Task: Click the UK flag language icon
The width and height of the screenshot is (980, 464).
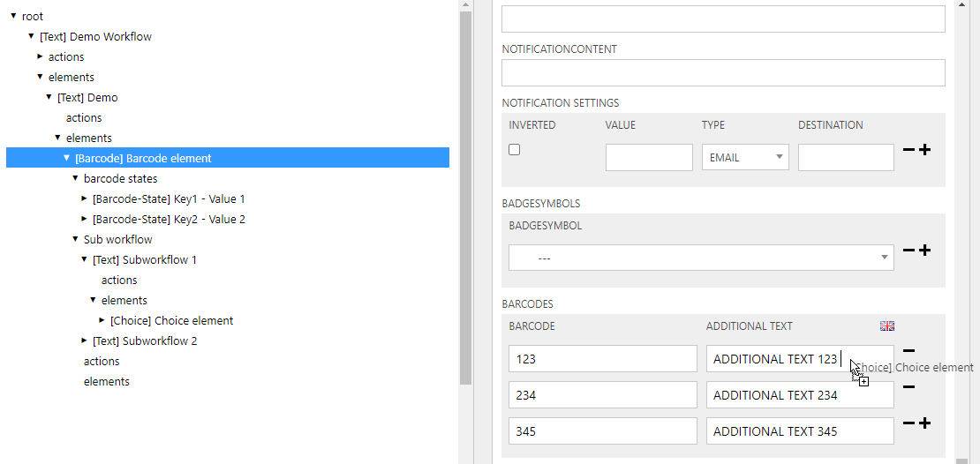Action: 887,326
